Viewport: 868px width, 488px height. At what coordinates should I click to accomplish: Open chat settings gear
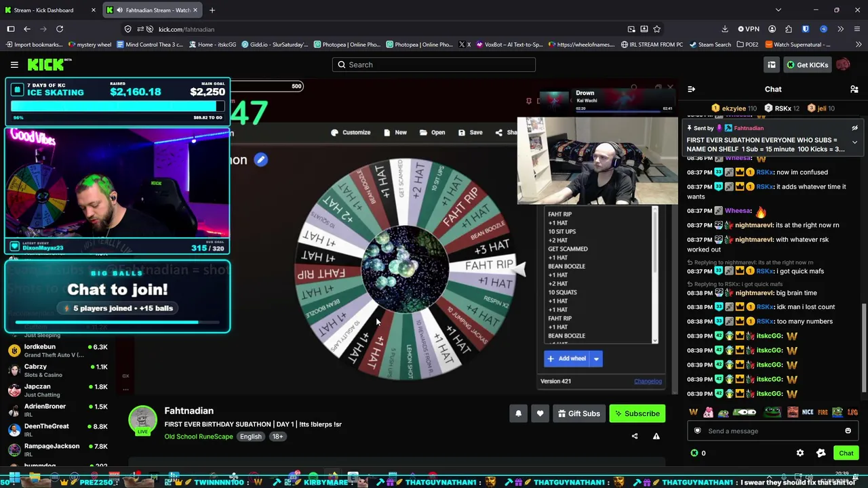click(x=800, y=453)
